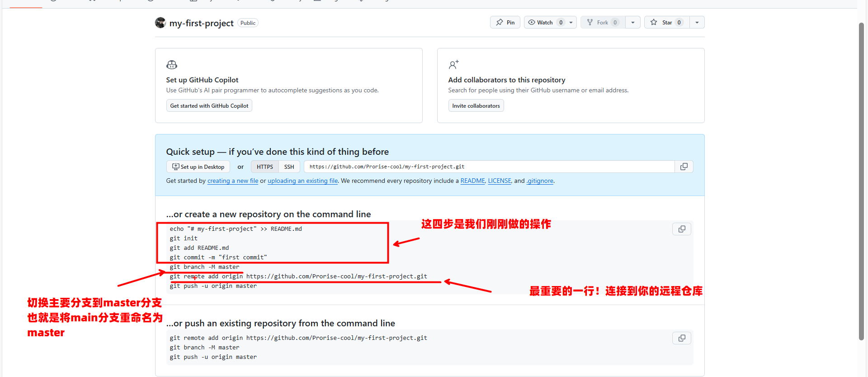
Task: Open the Watch notifications dropdown arrow
Action: 571,23
